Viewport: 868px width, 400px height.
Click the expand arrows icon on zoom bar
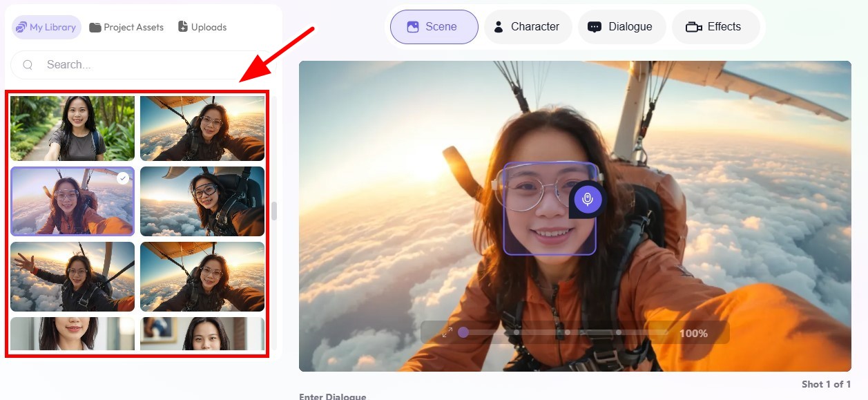point(447,332)
